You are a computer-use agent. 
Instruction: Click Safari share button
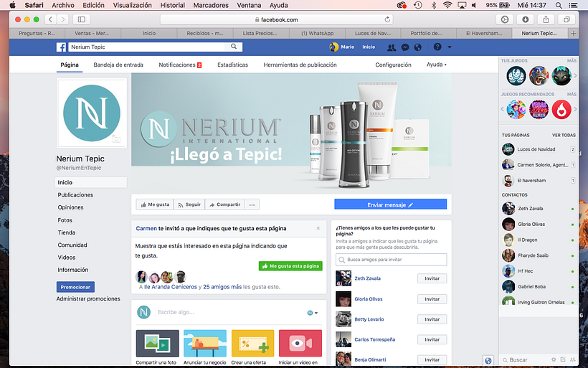[x=546, y=19]
